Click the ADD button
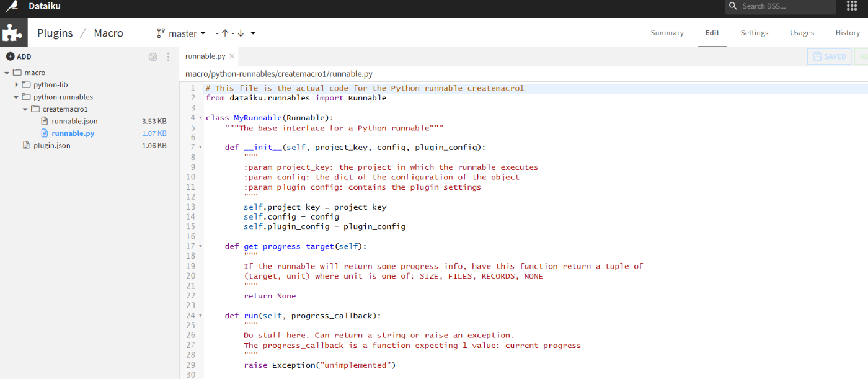Image resolution: width=868 pixels, height=379 pixels. pyautogui.click(x=19, y=56)
